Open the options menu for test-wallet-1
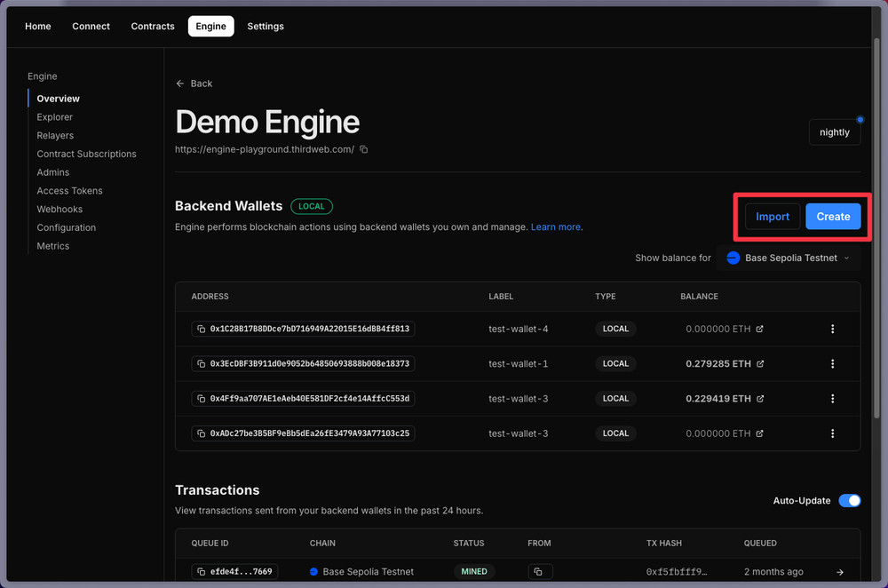 click(832, 363)
